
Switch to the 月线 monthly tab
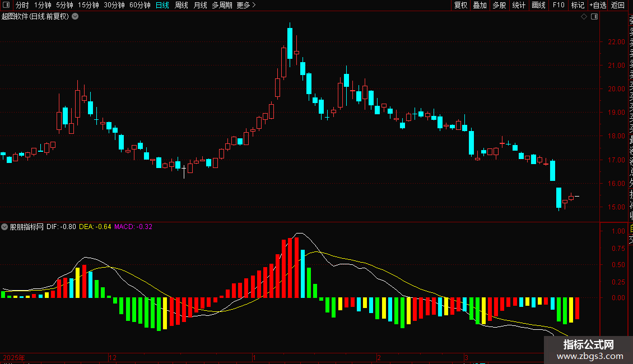pos(200,5)
